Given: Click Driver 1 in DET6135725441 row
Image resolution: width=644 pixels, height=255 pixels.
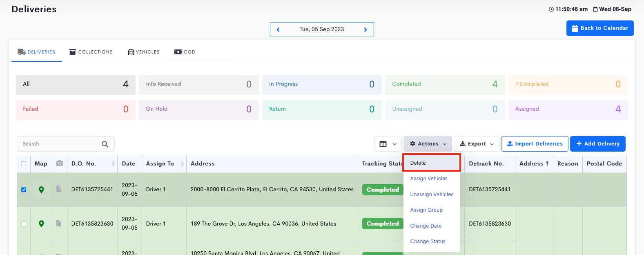Looking at the screenshot, I should coord(156,189).
